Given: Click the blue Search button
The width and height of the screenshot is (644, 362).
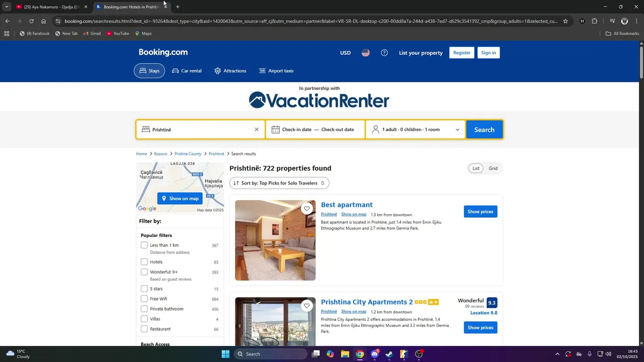Looking at the screenshot, I should tap(484, 130).
